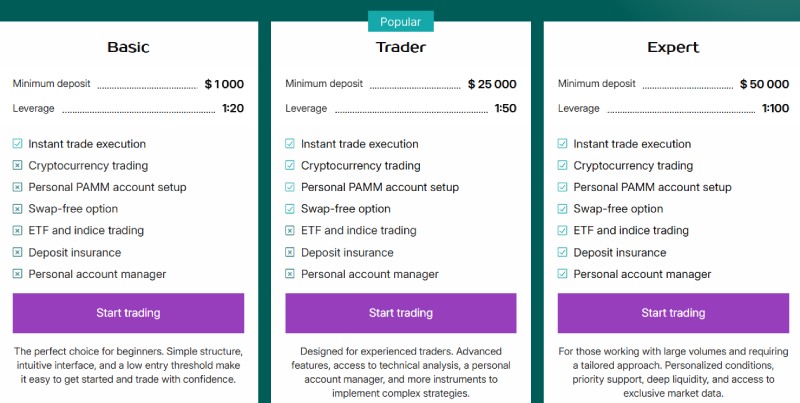Click the Trader plan heading
This screenshot has height=403, width=800.
(400, 47)
